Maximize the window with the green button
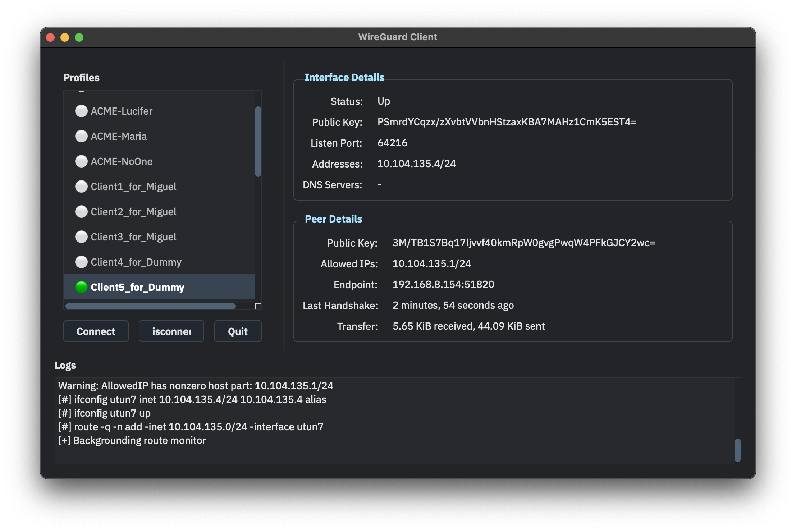The width and height of the screenshot is (796, 532). (79, 37)
